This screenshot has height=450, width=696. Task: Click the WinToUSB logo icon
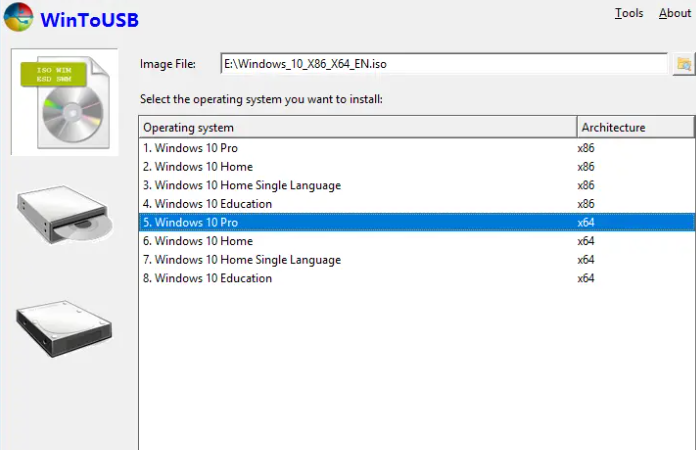[x=18, y=17]
